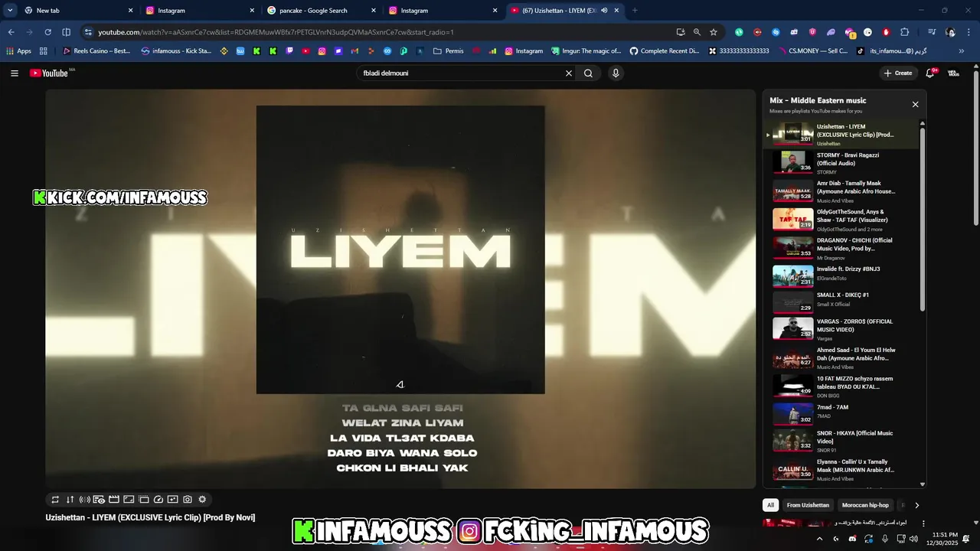Select the Moroccan hip-hop chip
Image resolution: width=980 pixels, height=551 pixels.
[x=865, y=505]
